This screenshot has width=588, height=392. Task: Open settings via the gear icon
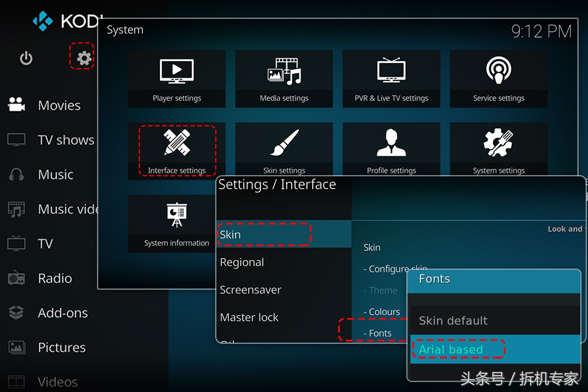pyautogui.click(x=83, y=58)
